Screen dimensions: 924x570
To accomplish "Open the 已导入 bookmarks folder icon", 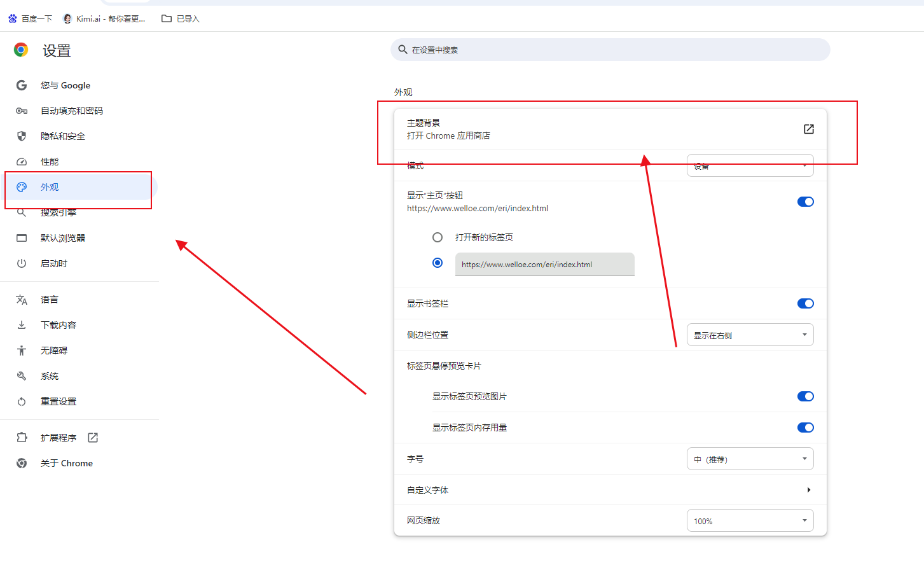I will point(167,18).
